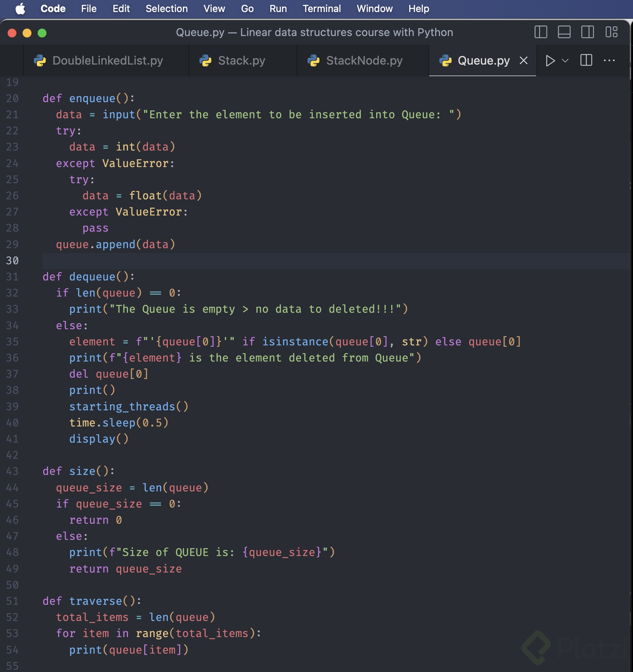Image resolution: width=633 pixels, height=672 pixels.
Task: Open the View menu
Action: coord(214,9)
